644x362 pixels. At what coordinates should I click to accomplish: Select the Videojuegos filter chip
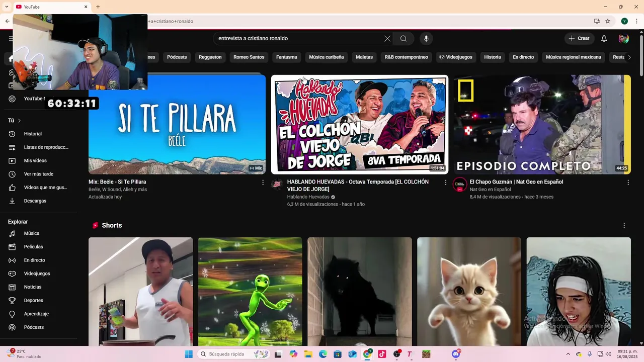[x=456, y=57]
